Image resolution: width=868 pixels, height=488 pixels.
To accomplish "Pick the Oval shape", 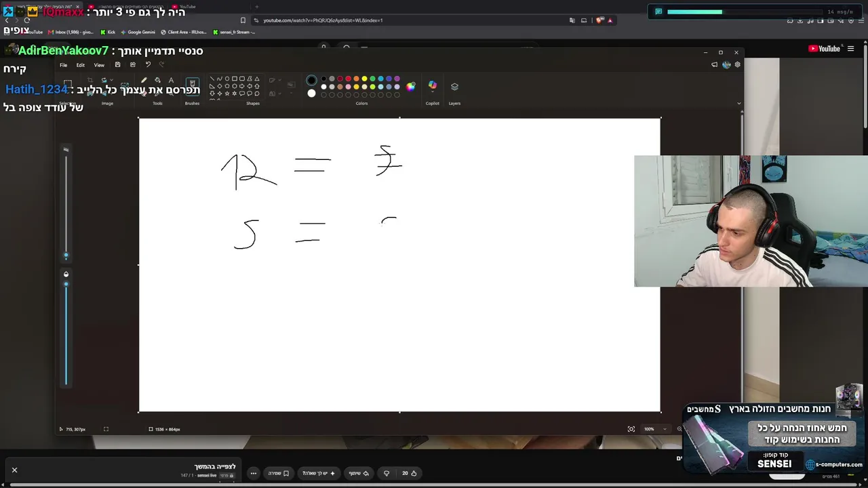I will point(227,79).
